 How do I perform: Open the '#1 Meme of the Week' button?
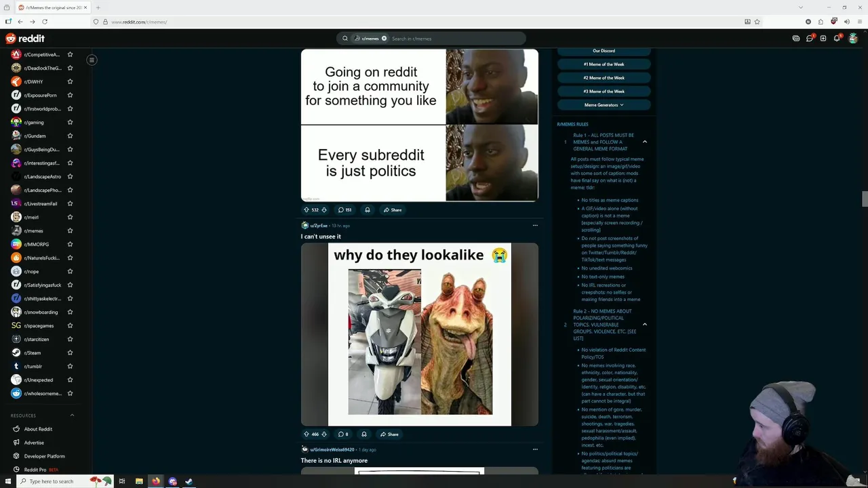pos(604,64)
